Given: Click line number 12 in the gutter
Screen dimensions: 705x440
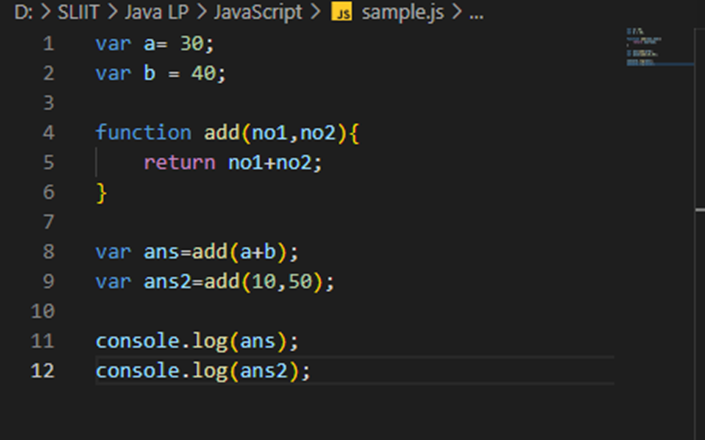Looking at the screenshot, I should (x=43, y=371).
